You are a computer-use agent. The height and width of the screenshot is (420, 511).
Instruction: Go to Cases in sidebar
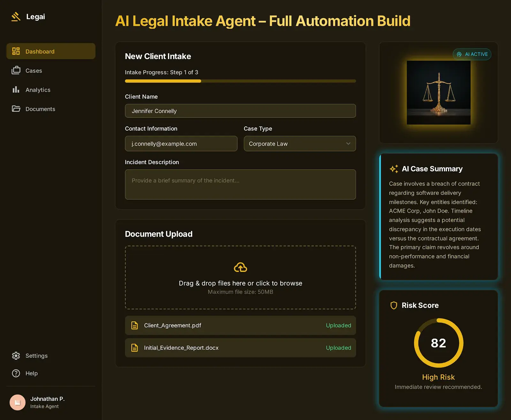(51, 70)
